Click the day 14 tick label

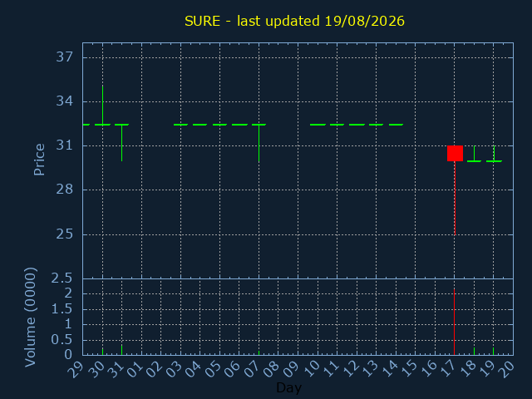click(x=390, y=369)
